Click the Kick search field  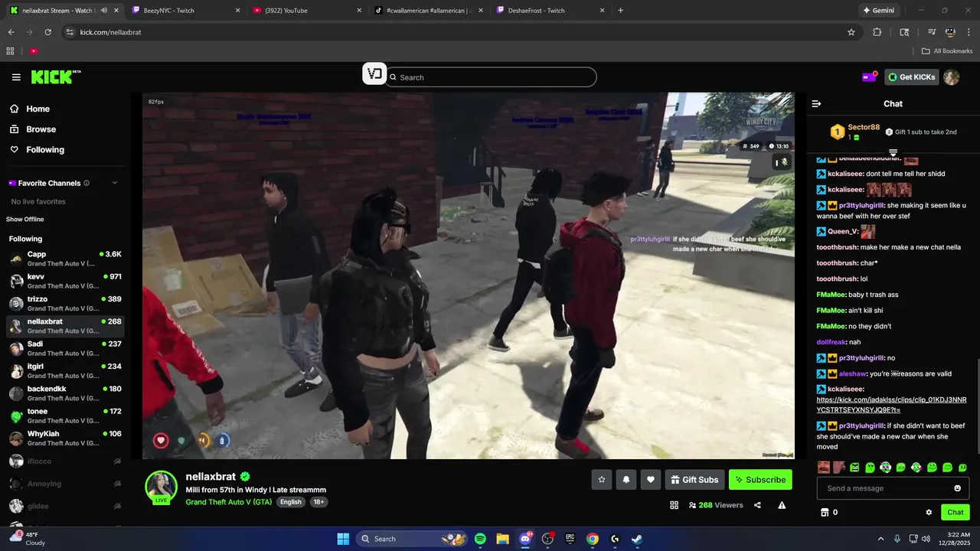491,77
